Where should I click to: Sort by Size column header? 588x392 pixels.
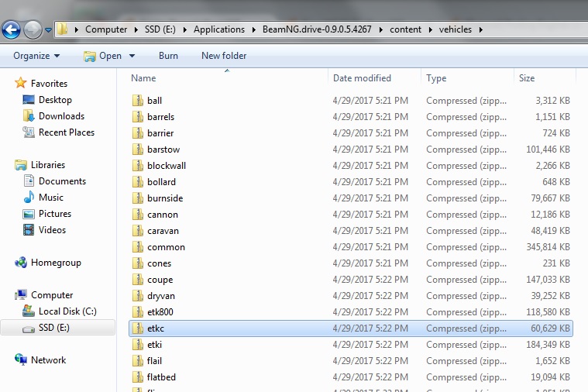[x=527, y=78]
